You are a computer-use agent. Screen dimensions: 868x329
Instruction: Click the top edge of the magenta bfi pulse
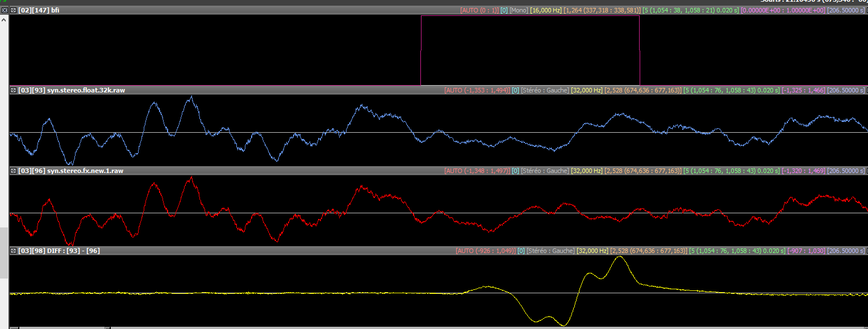pos(529,16)
